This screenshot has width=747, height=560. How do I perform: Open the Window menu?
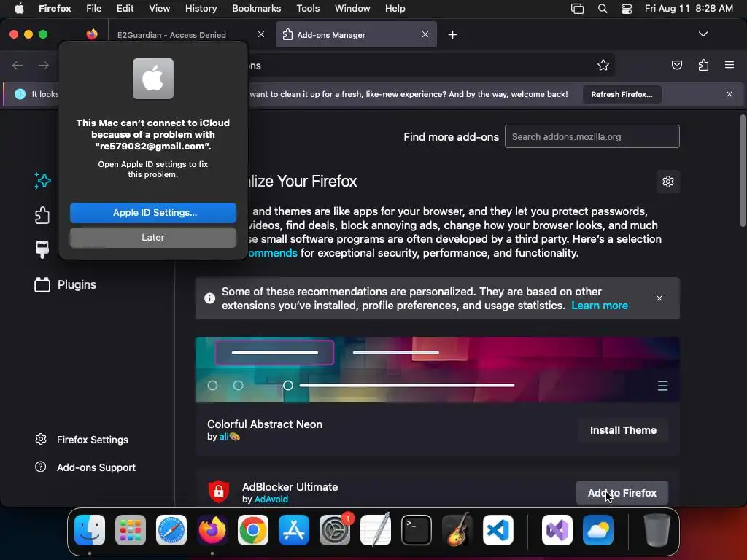(x=352, y=8)
